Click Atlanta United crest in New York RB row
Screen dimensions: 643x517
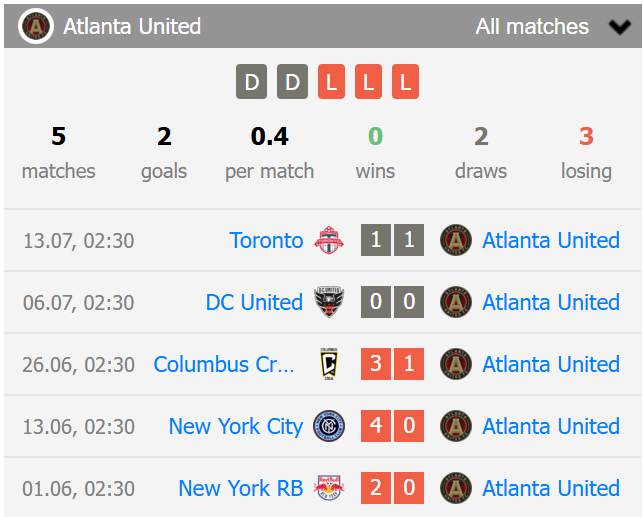coord(456,488)
